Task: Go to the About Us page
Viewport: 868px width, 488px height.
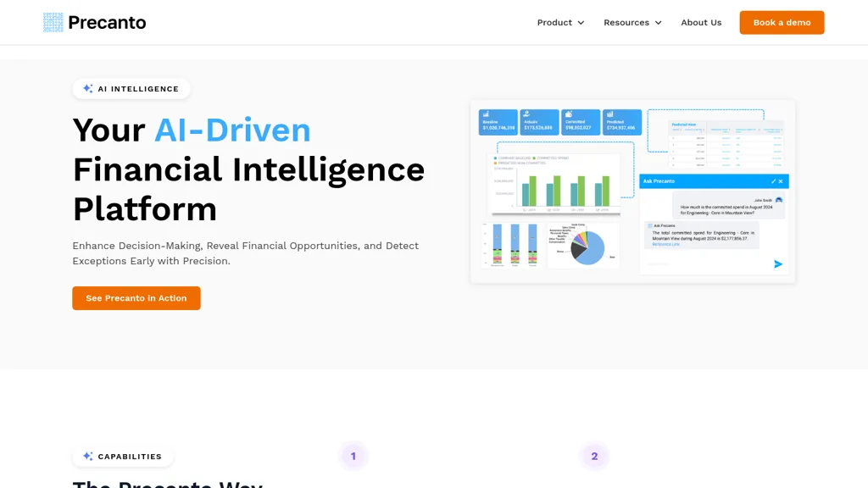Action: (701, 23)
